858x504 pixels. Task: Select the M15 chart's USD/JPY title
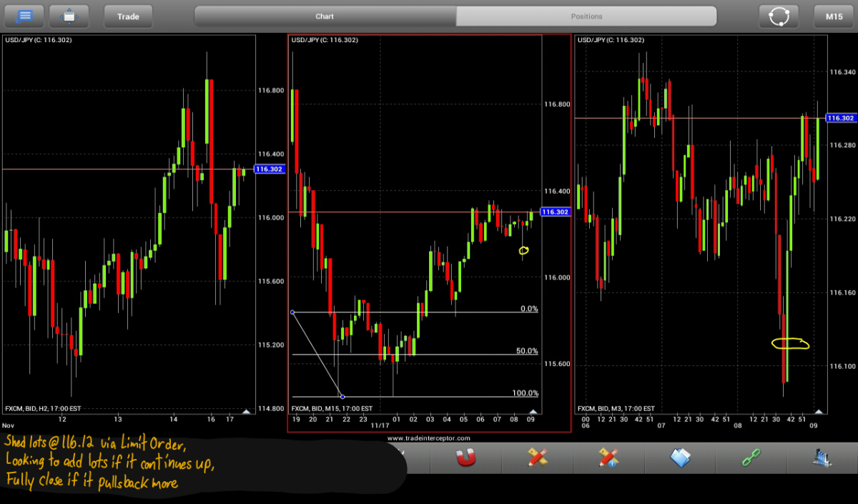tap(325, 40)
